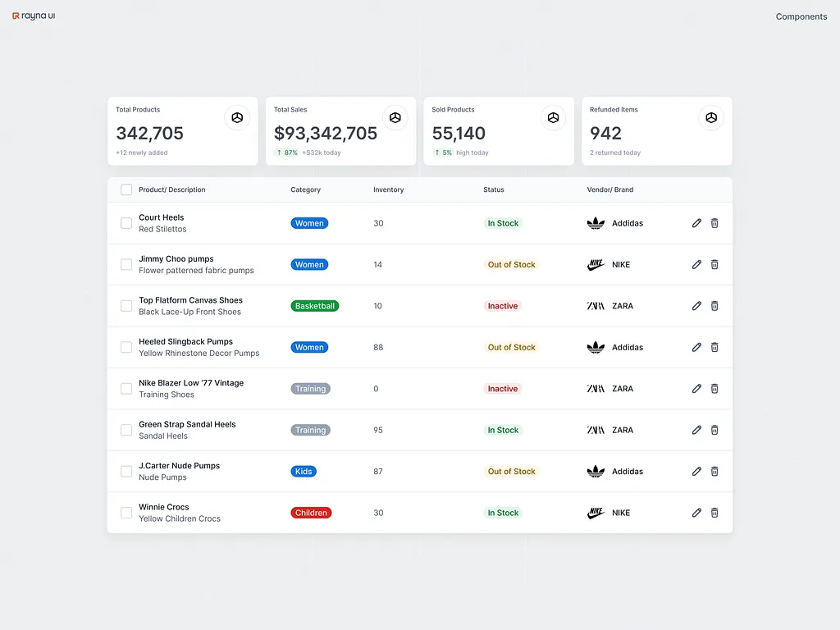Edit the Green Strap Sandal Heels row

[696, 430]
